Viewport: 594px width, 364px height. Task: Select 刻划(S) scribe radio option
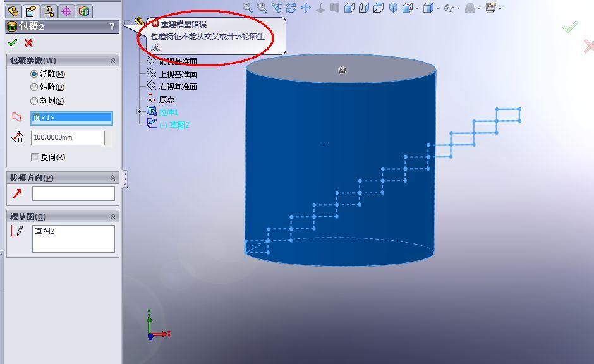tap(34, 101)
